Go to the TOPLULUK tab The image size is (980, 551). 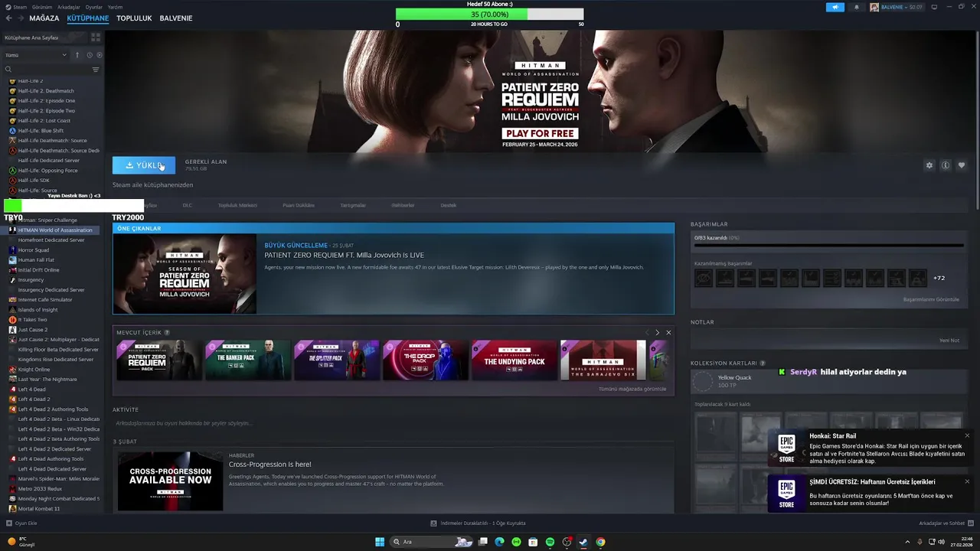tap(134, 18)
